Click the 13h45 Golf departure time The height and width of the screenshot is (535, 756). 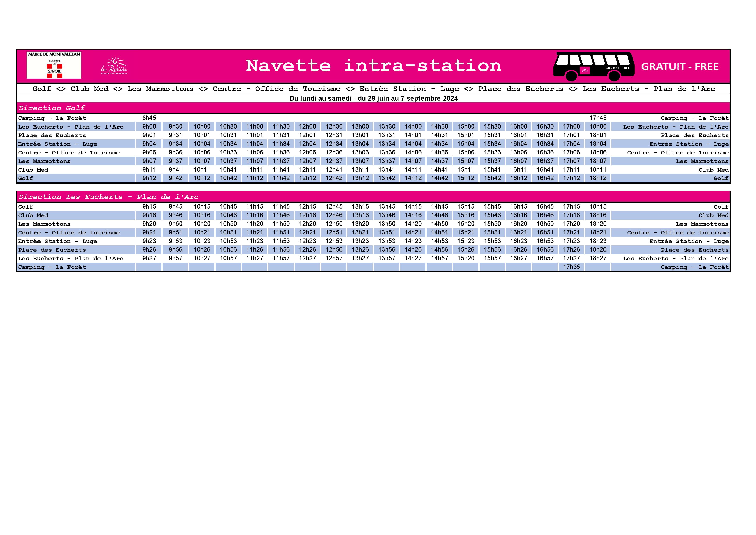(x=387, y=207)
